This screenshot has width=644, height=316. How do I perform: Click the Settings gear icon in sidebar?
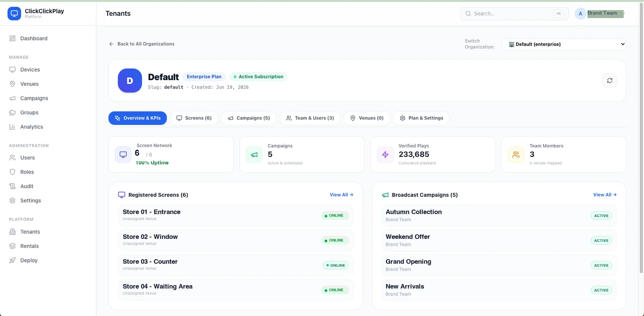[12, 201]
